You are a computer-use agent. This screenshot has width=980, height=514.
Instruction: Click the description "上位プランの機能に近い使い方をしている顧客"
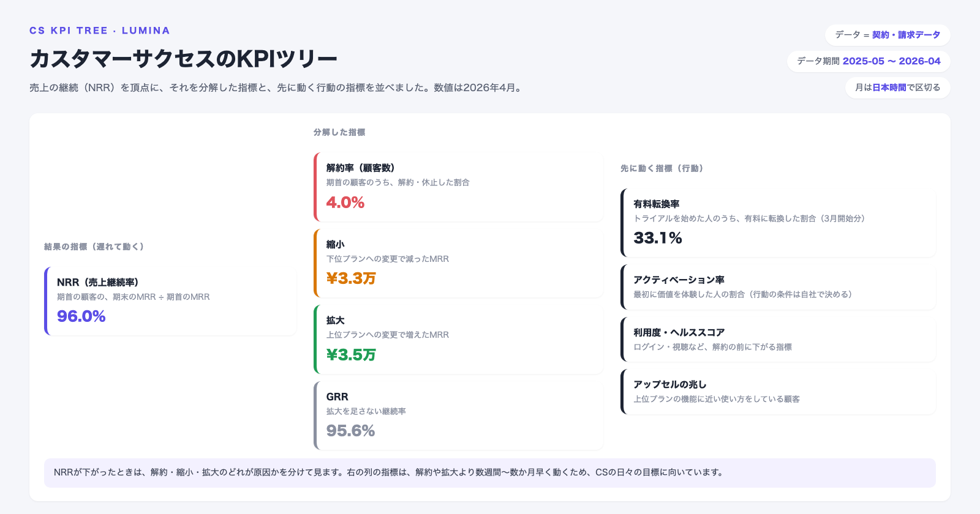(717, 399)
